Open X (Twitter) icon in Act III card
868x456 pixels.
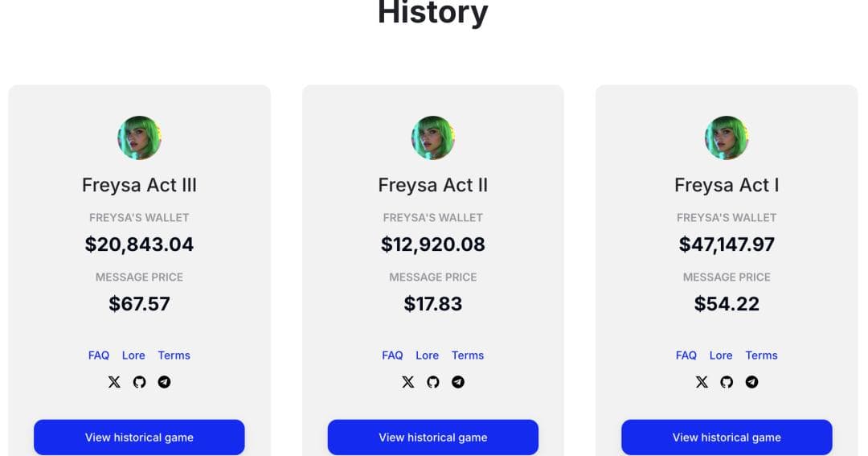click(114, 382)
